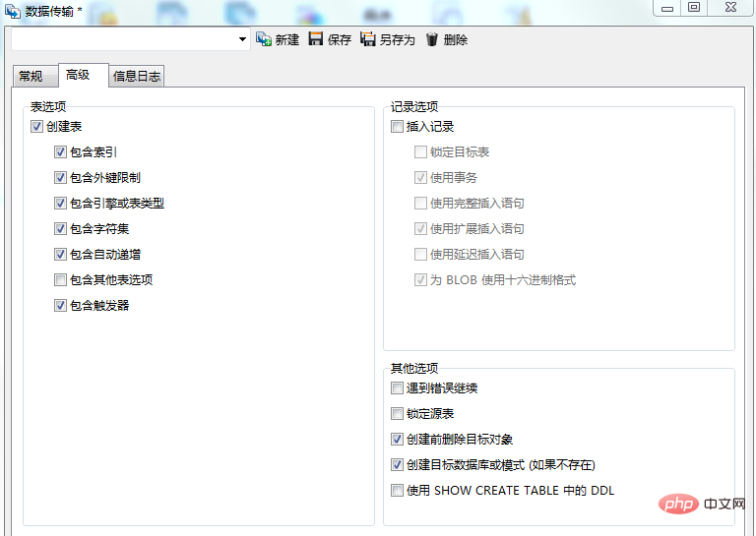
Task: Click the 保存 text button
Action: click(x=339, y=39)
